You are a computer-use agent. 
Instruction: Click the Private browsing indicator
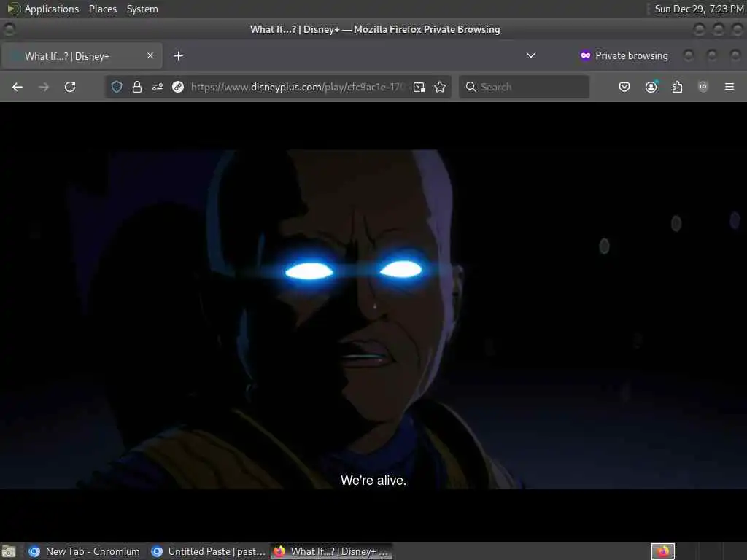pyautogui.click(x=624, y=55)
